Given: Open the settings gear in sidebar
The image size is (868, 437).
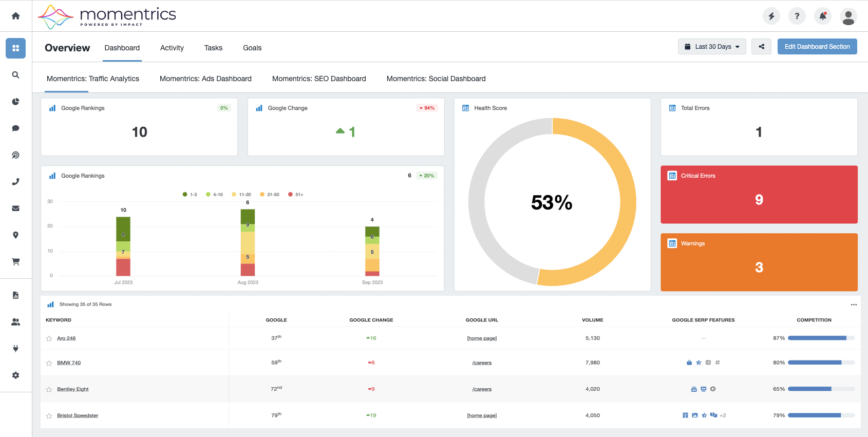Looking at the screenshot, I should coord(16,375).
